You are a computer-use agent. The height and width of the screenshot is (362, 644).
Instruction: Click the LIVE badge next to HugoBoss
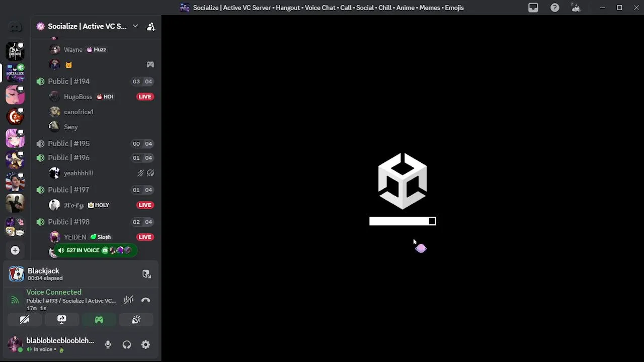coord(145,97)
